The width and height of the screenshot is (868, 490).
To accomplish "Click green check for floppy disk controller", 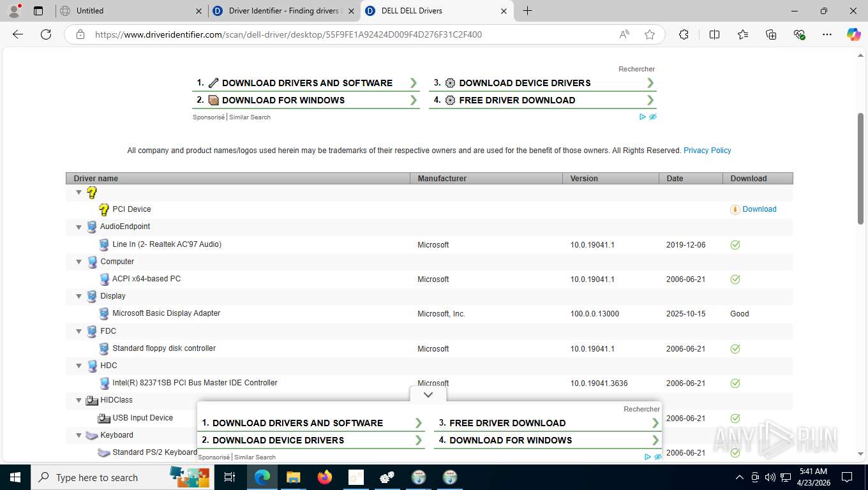I will pyautogui.click(x=735, y=348).
